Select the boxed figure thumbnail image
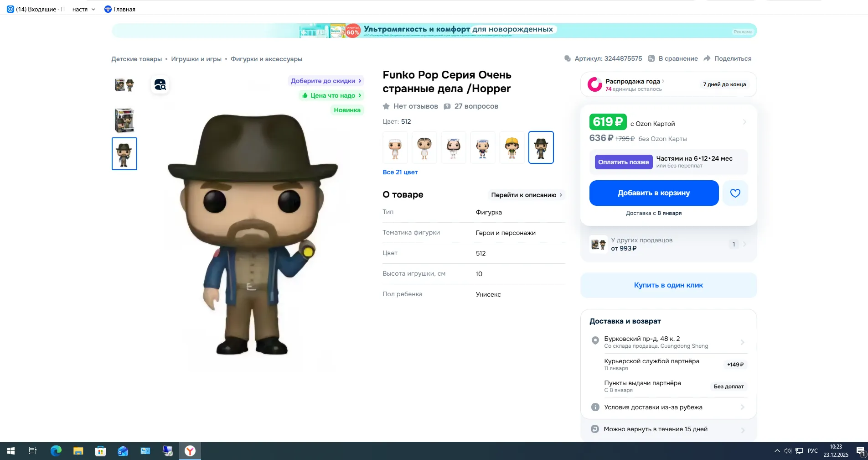The image size is (868, 460). coord(124,120)
